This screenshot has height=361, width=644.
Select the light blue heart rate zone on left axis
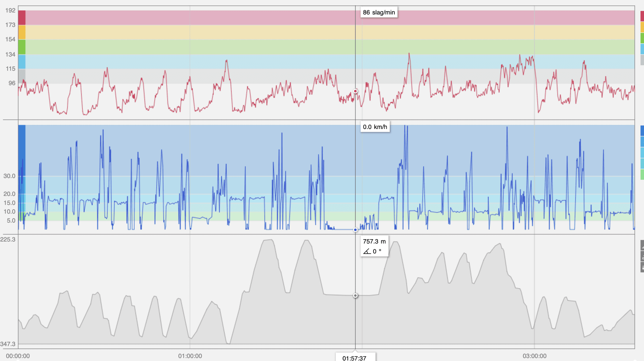pos(22,62)
